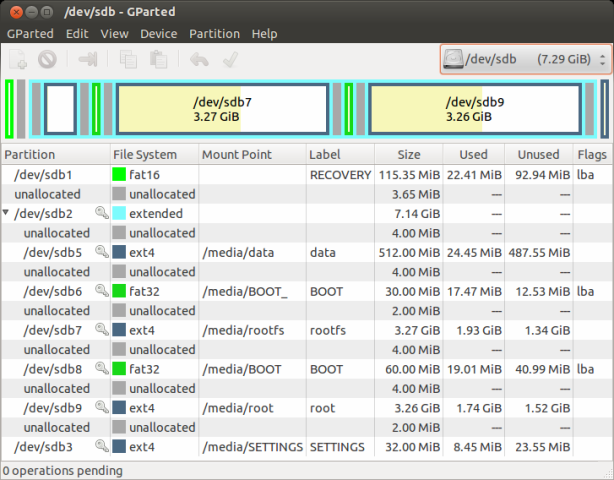Sort by the Label column header

(x=340, y=154)
